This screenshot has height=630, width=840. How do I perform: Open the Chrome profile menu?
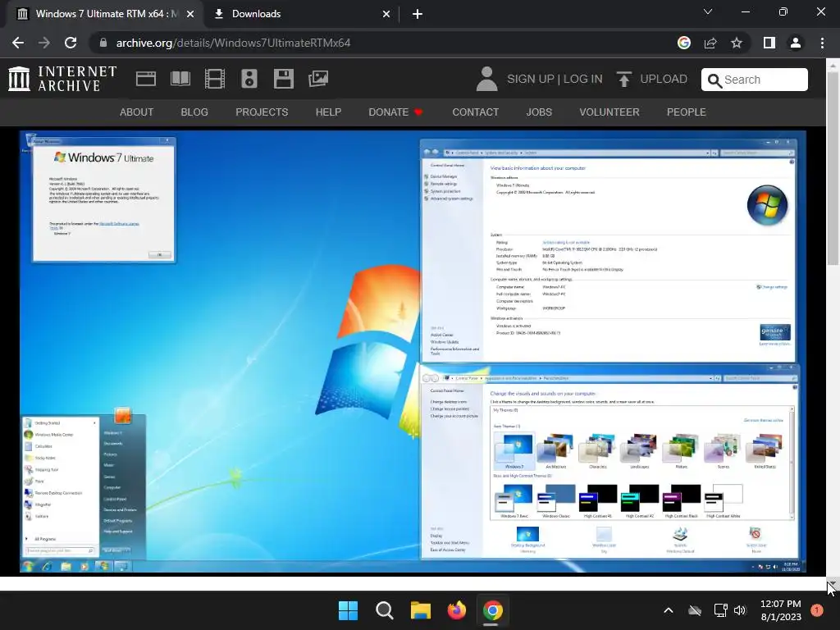click(x=796, y=43)
